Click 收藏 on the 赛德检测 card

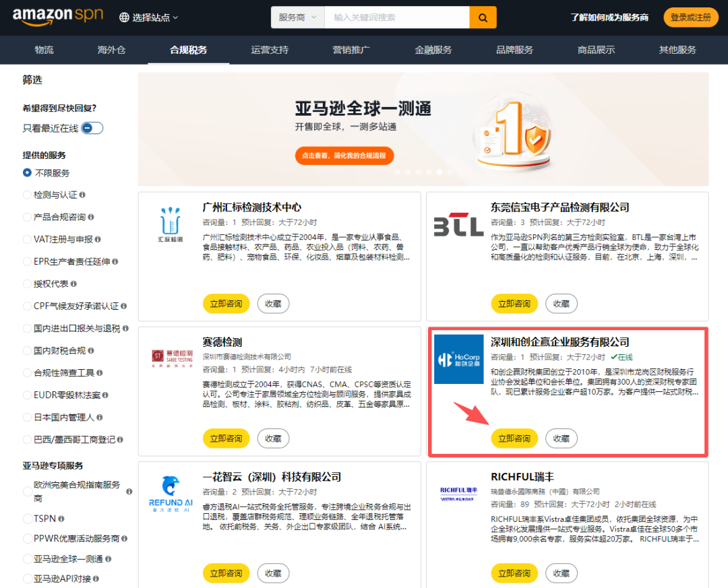click(273, 438)
